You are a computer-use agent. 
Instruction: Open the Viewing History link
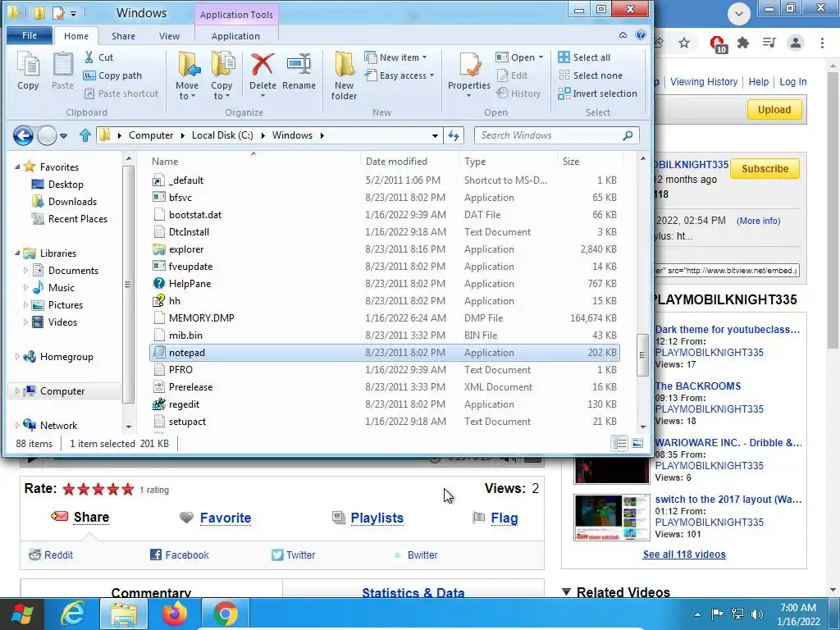704,82
